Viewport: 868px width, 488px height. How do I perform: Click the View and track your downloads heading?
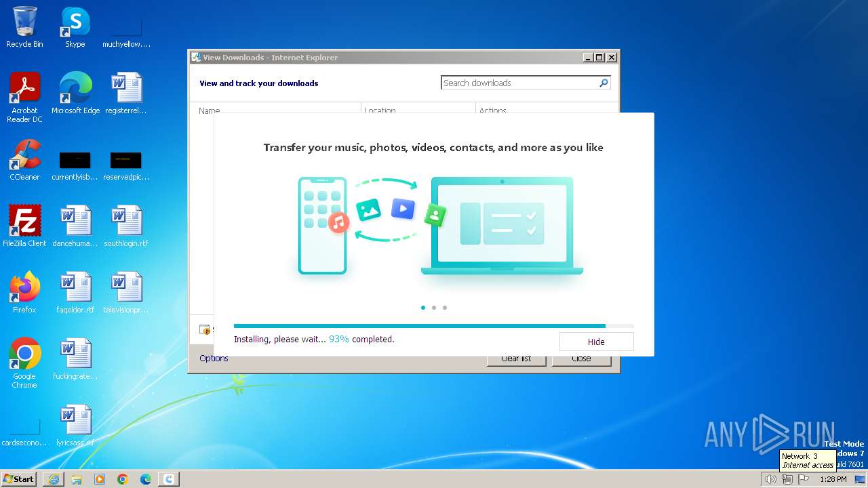click(258, 83)
